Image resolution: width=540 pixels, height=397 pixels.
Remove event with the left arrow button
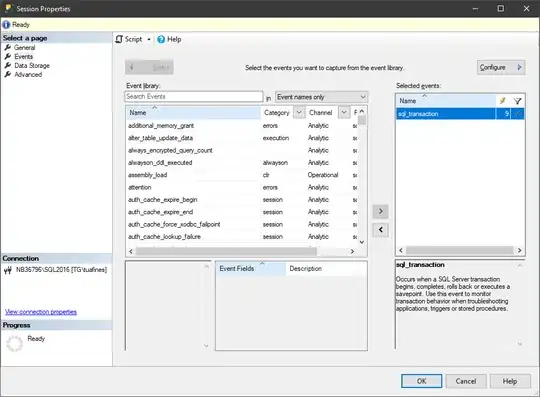click(381, 230)
